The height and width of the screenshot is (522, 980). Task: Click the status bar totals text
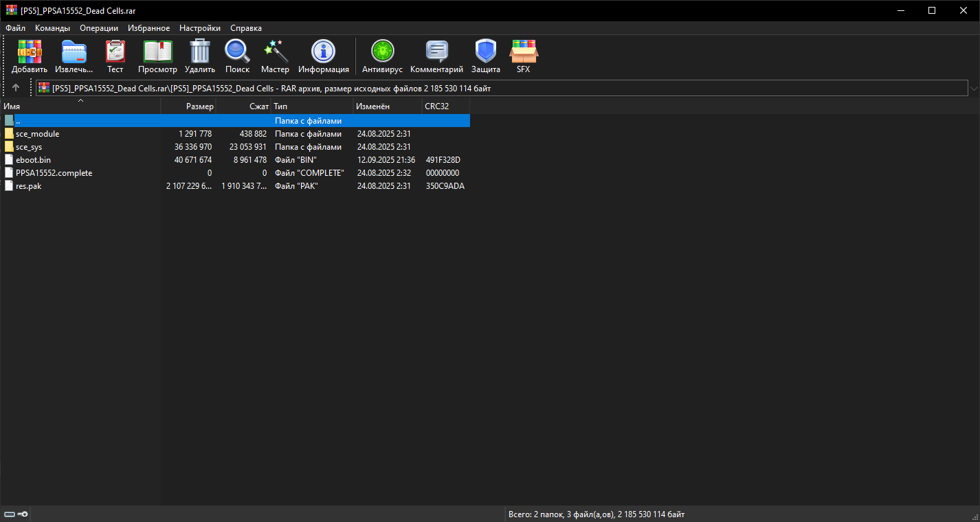(x=597, y=514)
